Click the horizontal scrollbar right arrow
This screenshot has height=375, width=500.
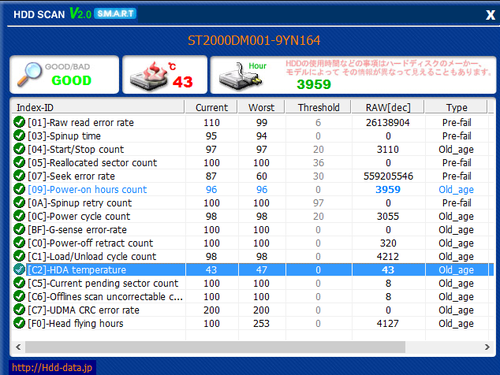click(x=487, y=347)
